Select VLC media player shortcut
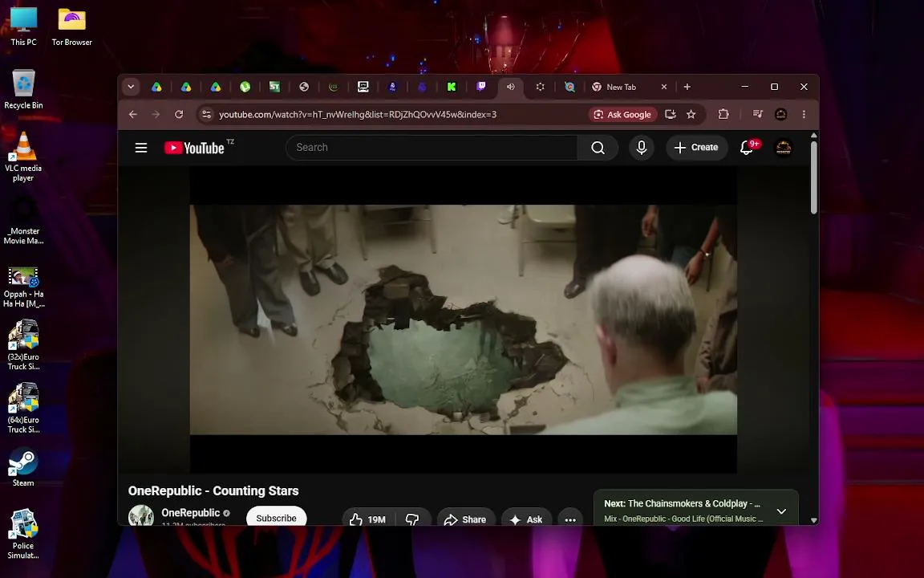 (x=23, y=157)
